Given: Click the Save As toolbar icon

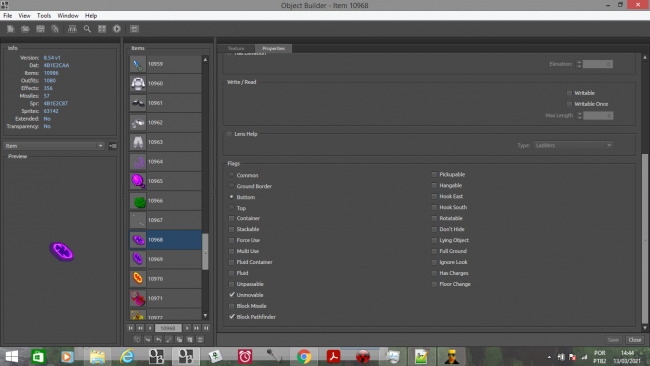Looking at the screenshot, I should point(55,29).
